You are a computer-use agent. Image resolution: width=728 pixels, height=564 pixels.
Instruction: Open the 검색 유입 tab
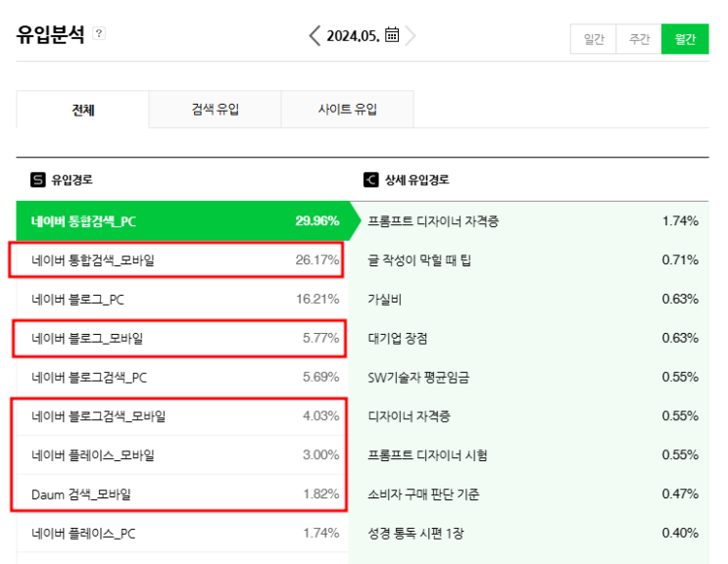(215, 110)
